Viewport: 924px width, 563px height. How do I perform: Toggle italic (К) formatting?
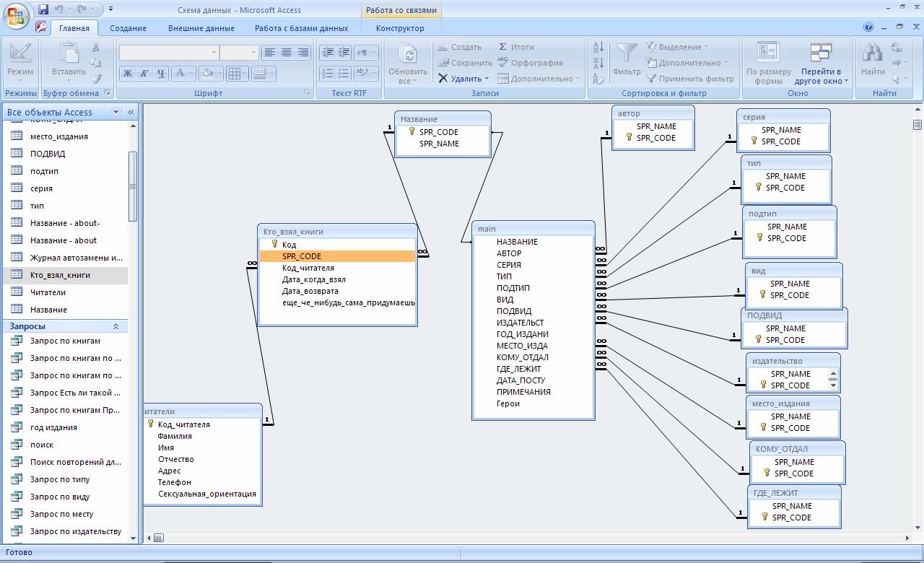click(x=144, y=73)
